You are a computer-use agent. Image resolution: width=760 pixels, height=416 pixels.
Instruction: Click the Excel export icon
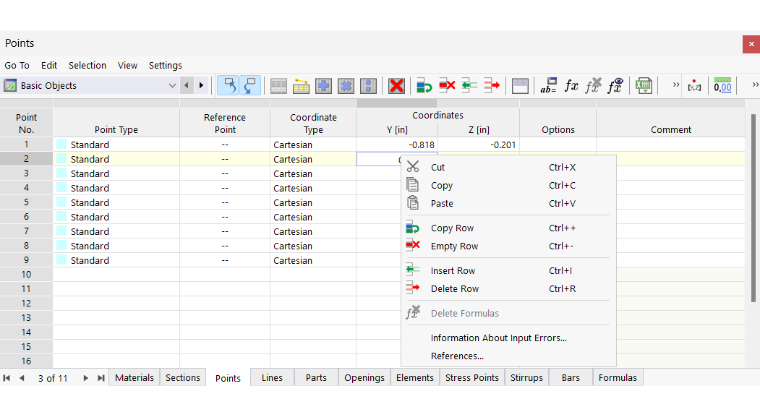644,86
